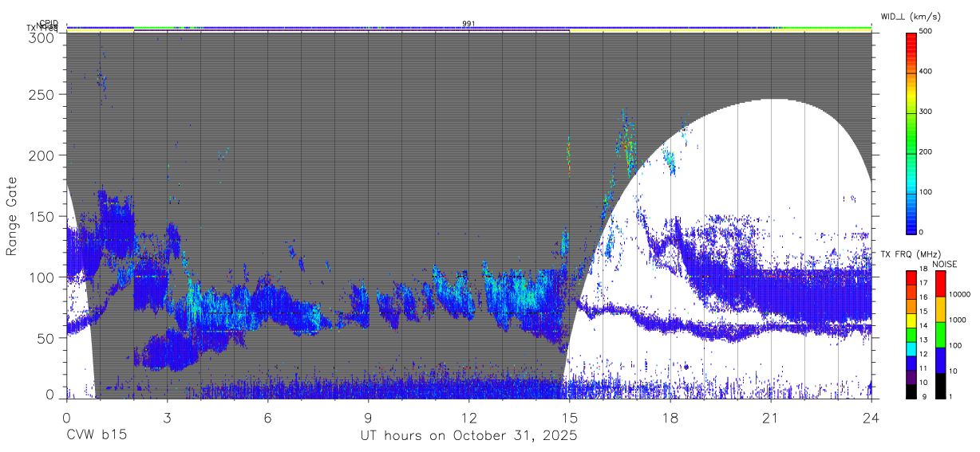Click the '1' NOISE tick label
Viewport: 980px width, 452px height.
pyautogui.click(x=950, y=397)
